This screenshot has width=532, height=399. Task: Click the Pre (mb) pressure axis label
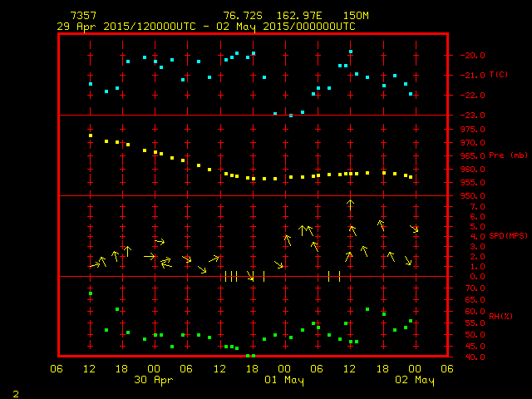point(508,155)
